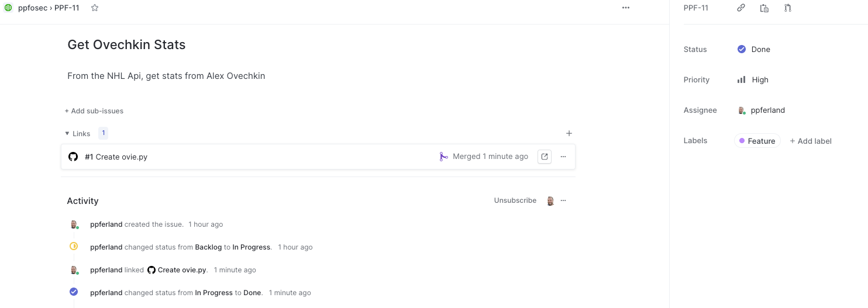The height and width of the screenshot is (308, 868).
Task: Copy issue link icon beside PPF-11
Action: 741,8
